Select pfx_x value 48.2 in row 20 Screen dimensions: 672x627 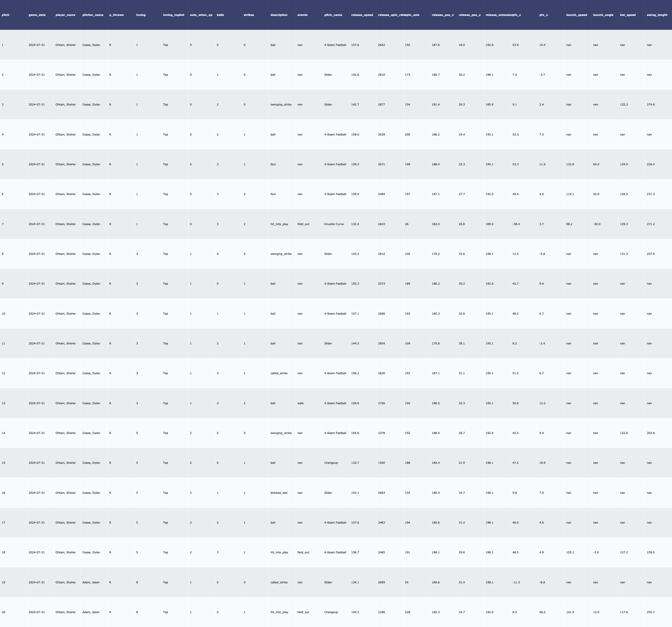[542, 612]
